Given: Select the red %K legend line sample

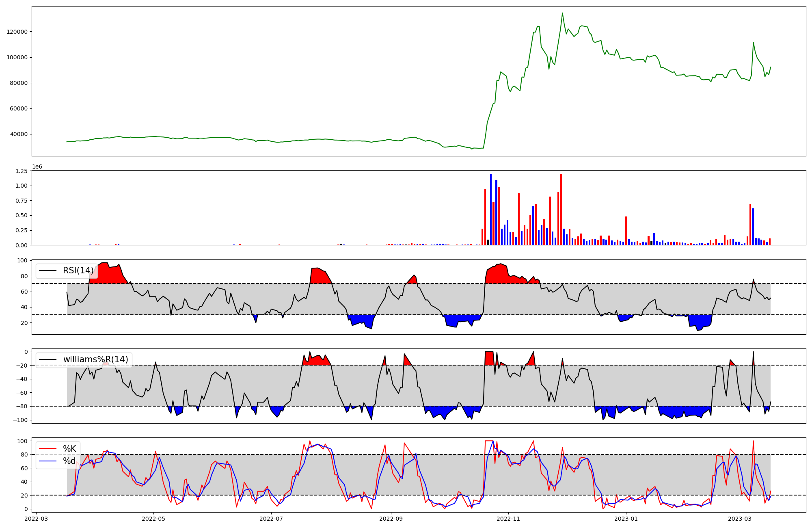Looking at the screenshot, I should coord(48,449).
